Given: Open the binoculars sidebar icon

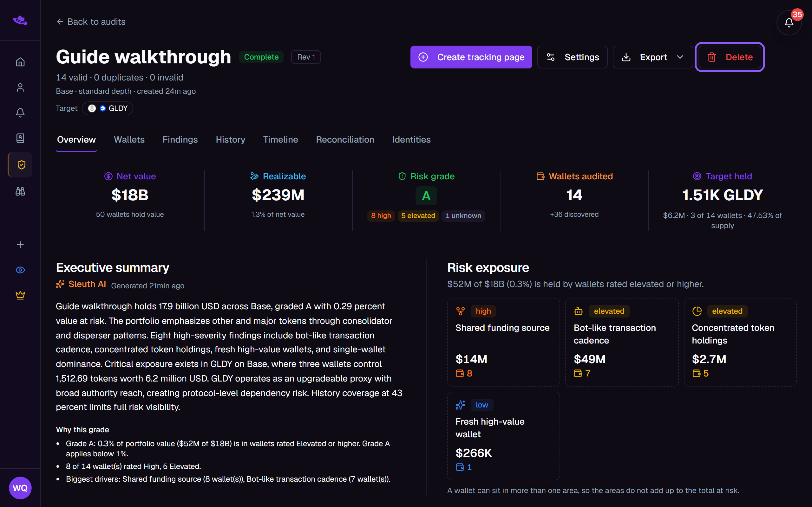Looking at the screenshot, I should point(20,191).
